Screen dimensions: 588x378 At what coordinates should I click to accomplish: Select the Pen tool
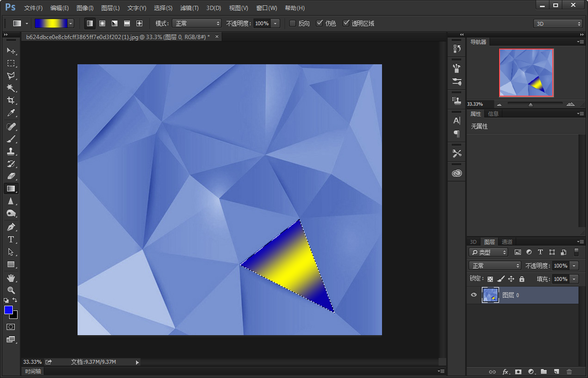[x=11, y=227]
